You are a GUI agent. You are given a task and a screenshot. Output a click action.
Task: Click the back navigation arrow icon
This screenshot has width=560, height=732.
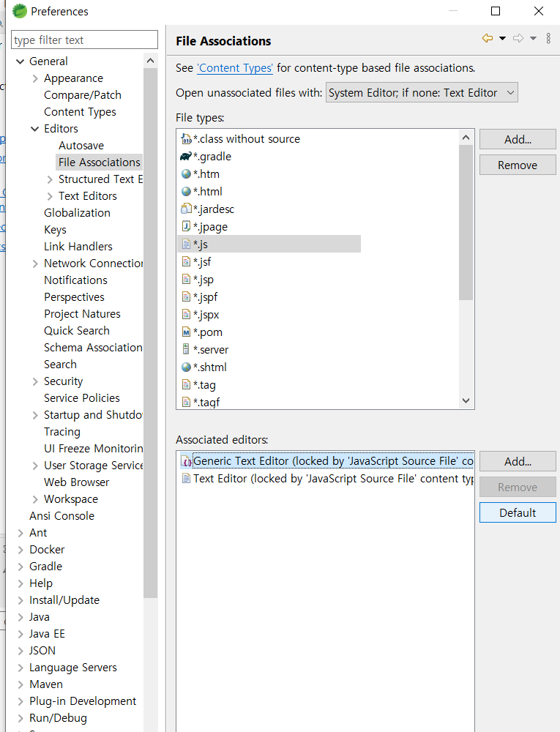(x=488, y=38)
